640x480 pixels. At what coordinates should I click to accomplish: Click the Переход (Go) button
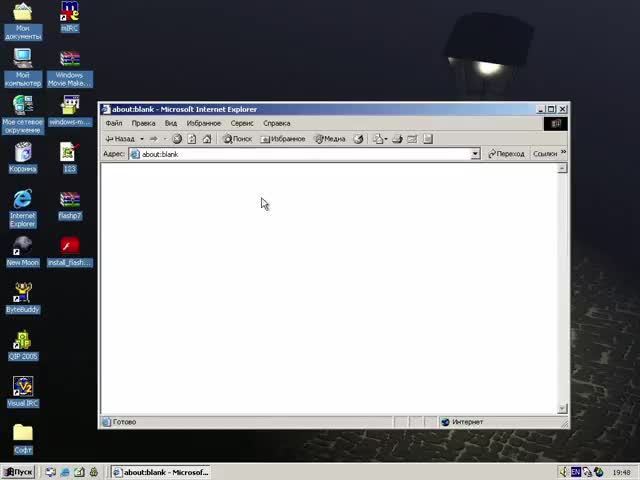pos(506,154)
